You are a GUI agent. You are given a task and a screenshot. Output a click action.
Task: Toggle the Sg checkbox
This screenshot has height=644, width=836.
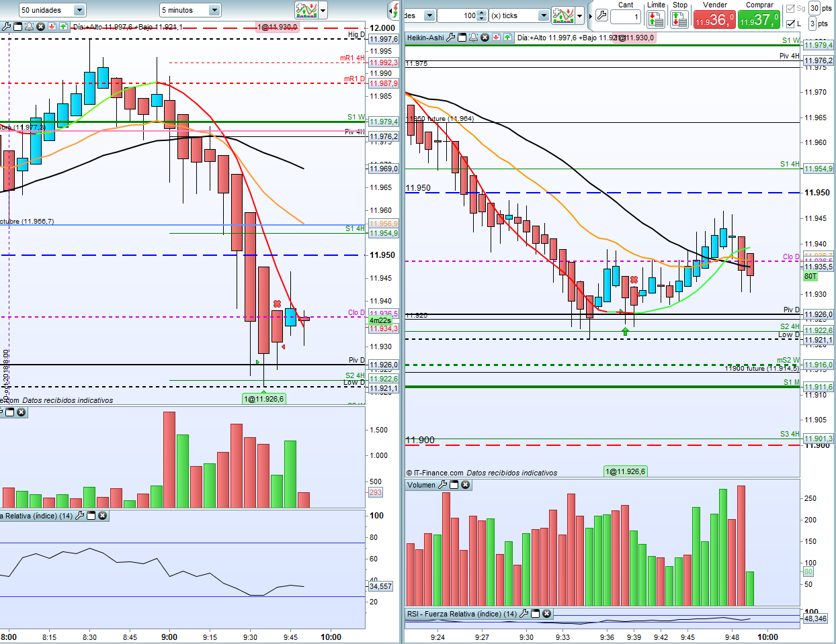tap(790, 9)
